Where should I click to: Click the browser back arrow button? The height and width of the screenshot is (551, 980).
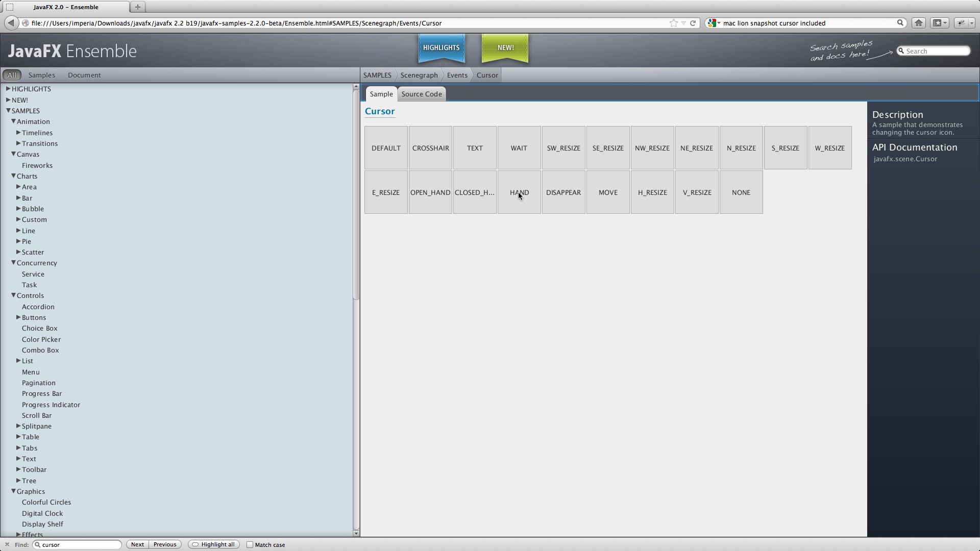pos(11,23)
